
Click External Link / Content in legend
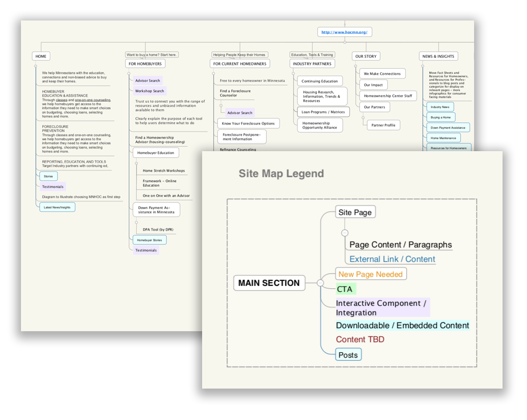coord(392,259)
